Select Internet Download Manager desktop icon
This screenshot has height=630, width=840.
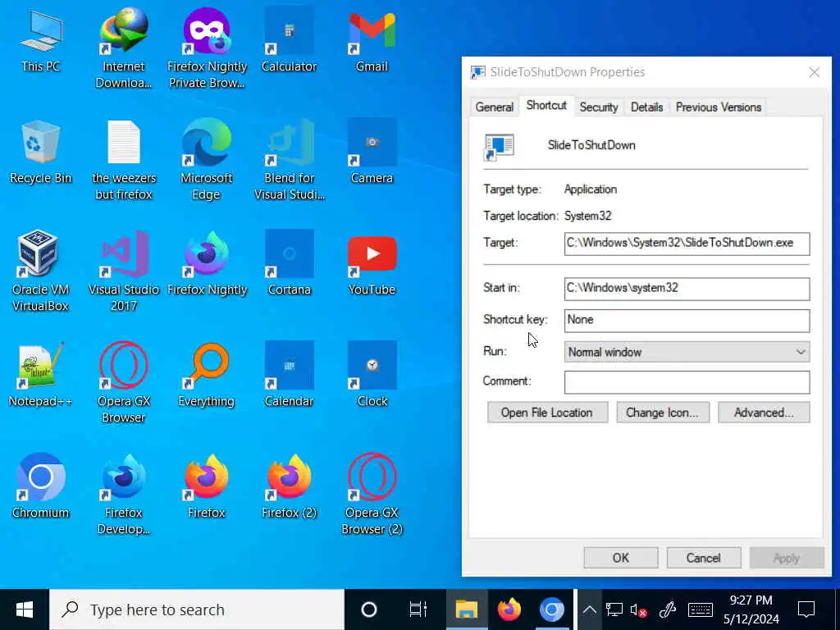tap(124, 48)
